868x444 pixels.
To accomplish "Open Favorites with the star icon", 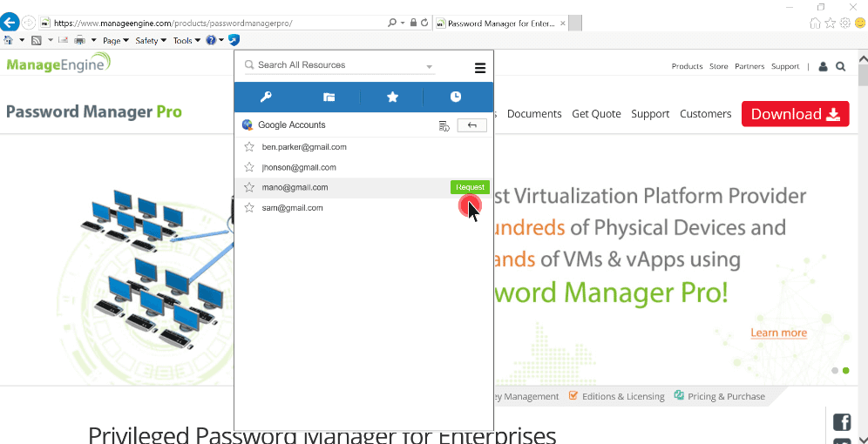I will click(x=830, y=23).
